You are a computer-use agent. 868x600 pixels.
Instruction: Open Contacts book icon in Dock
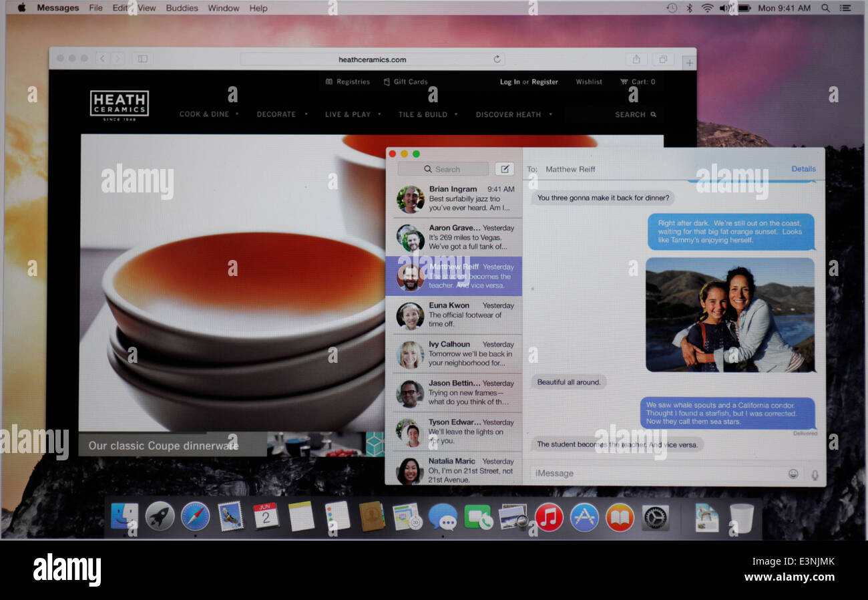click(372, 516)
